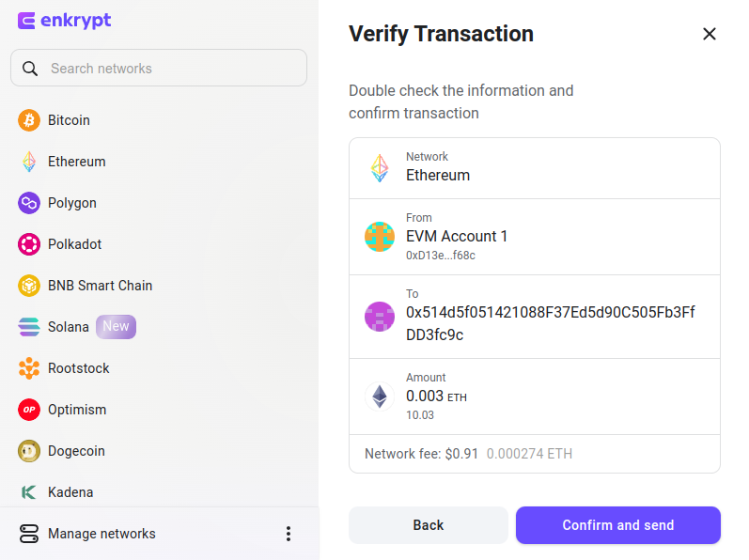The width and height of the screenshot is (749, 560).
Task: Select the Polygon network icon
Action: click(29, 203)
